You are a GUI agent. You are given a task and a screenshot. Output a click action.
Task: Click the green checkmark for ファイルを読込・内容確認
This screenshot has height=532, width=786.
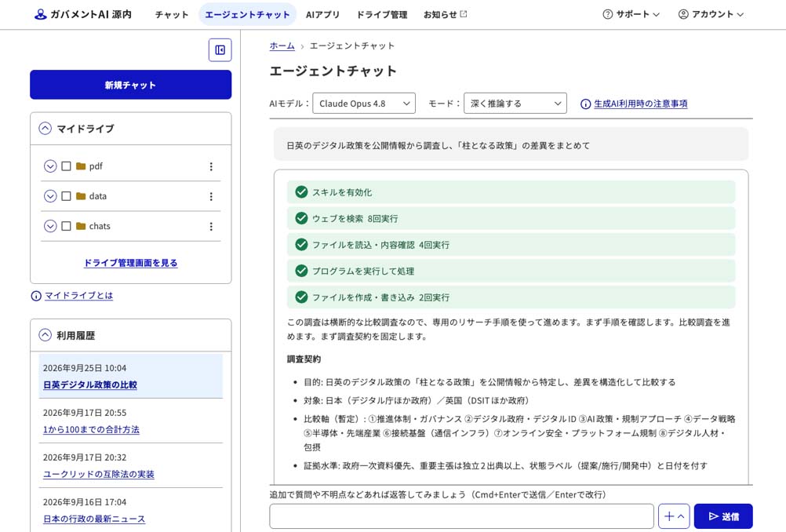tap(301, 244)
